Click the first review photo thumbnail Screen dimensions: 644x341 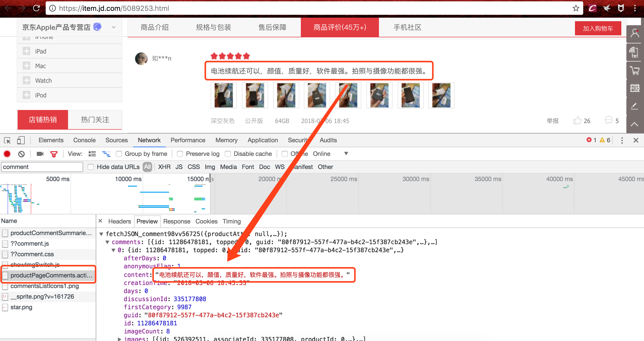point(223,95)
